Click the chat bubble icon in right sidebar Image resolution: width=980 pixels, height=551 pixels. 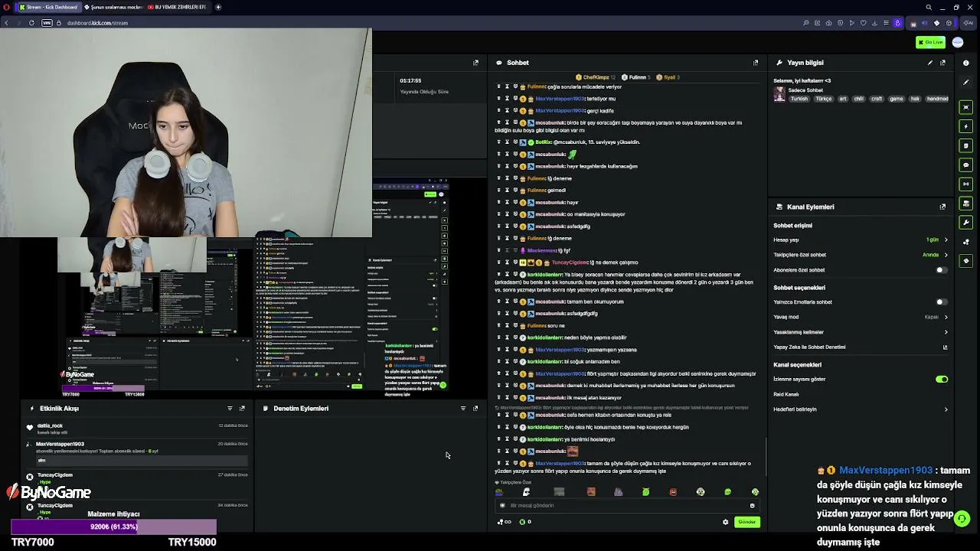click(x=966, y=165)
